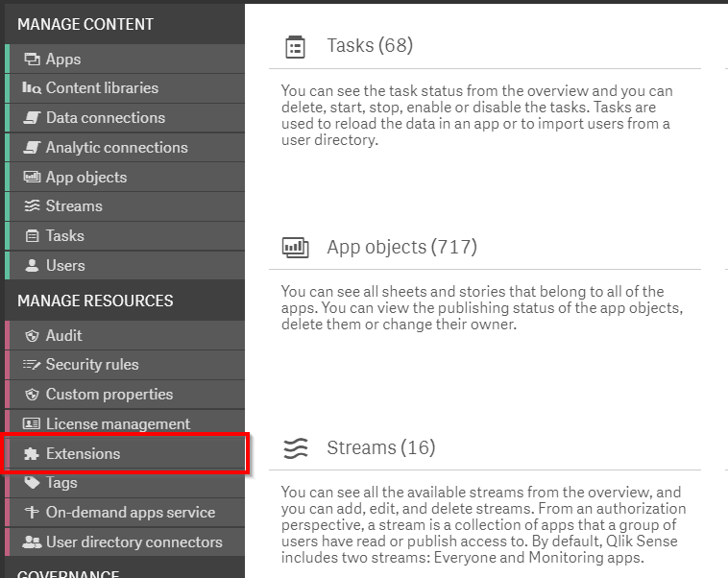Click the Audit shield icon

32,336
